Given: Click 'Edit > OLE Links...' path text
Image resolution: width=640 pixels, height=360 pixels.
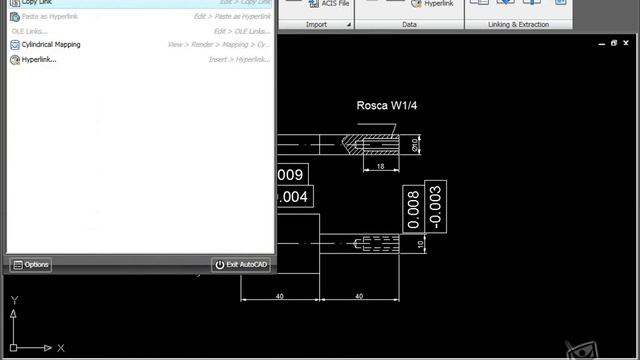Looking at the screenshot, I should pyautogui.click(x=242, y=31).
